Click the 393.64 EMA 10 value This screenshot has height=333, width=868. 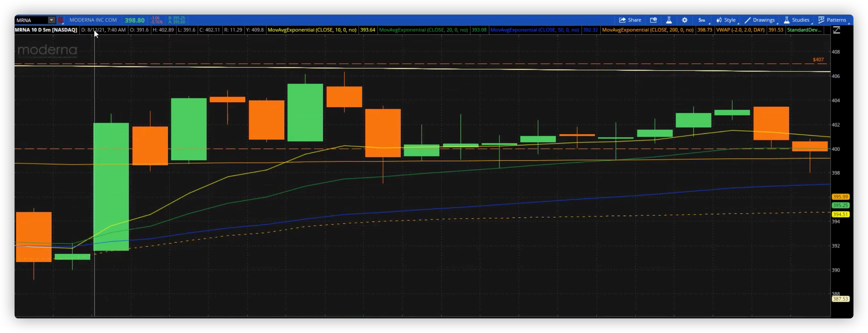pos(368,30)
